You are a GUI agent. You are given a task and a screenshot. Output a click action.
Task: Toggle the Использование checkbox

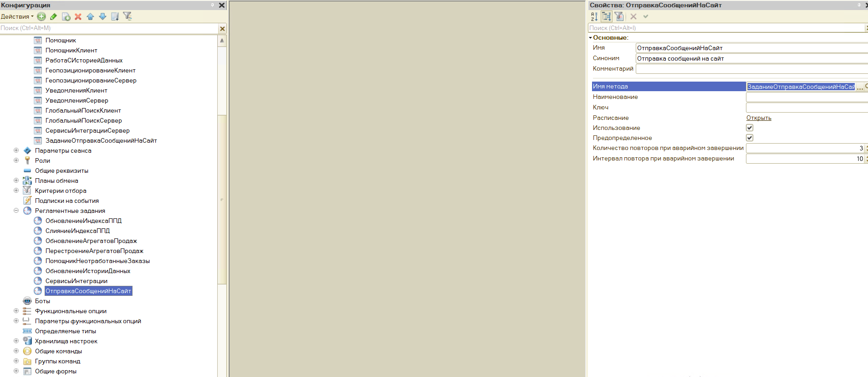750,128
